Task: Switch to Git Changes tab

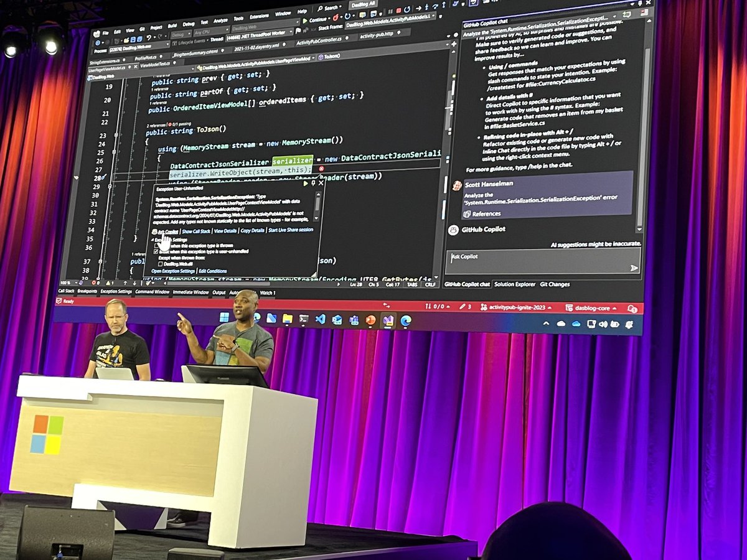Action: point(555,284)
